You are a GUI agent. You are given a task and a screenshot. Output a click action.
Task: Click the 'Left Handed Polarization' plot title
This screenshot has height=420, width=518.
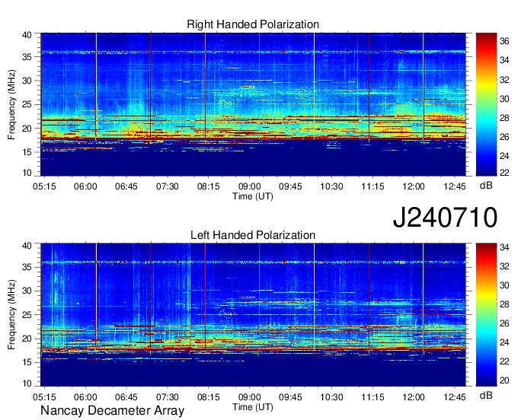[253, 235]
